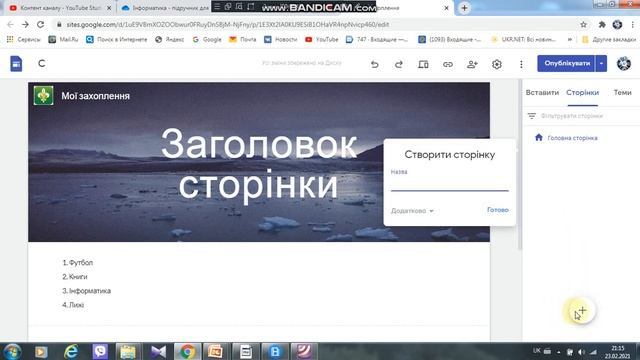Open site settings gear
The image size is (640, 360).
[x=497, y=64]
